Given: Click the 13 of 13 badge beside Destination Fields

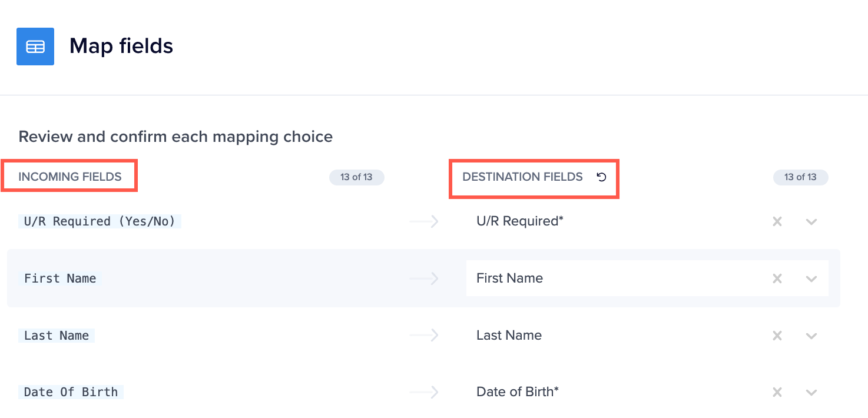Looking at the screenshot, I should coord(801,177).
